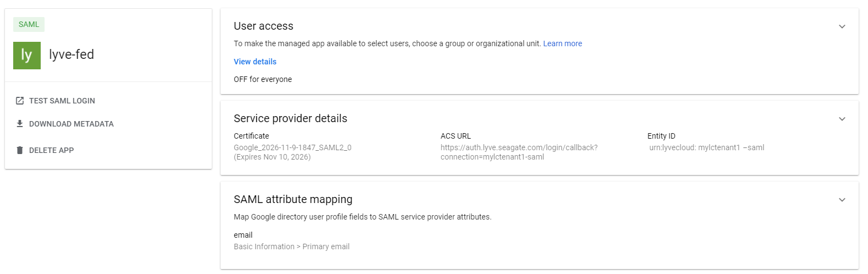Click the green lyve-fed app logo
Image resolution: width=868 pixels, height=274 pixels.
[27, 56]
